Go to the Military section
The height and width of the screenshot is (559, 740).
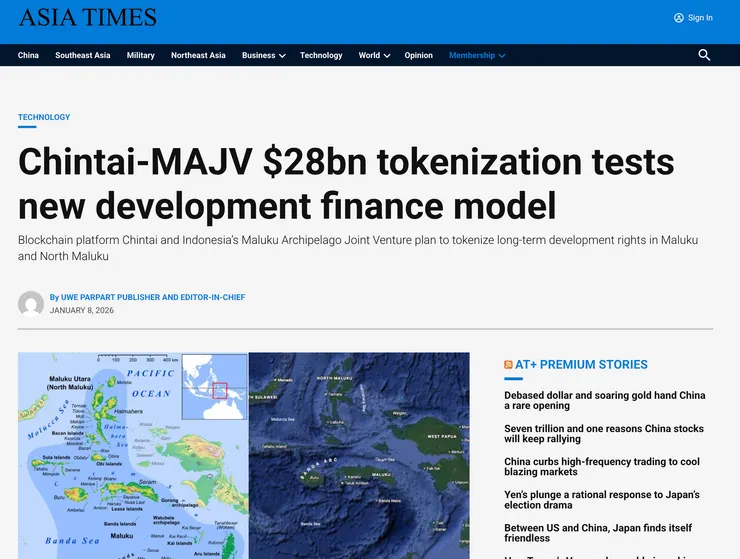141,55
